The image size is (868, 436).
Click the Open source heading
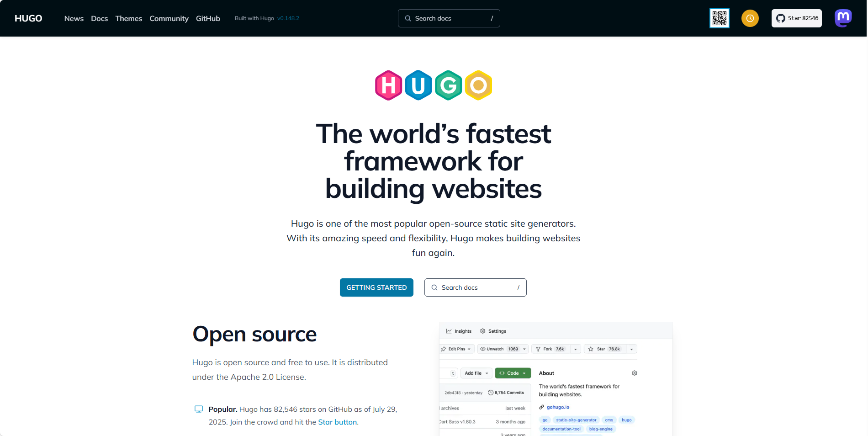[254, 334]
